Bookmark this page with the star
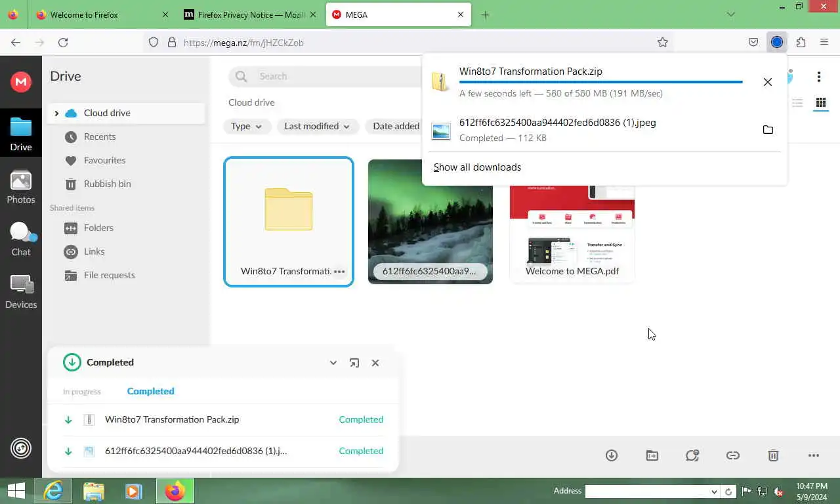The width and height of the screenshot is (840, 504). pyautogui.click(x=663, y=43)
